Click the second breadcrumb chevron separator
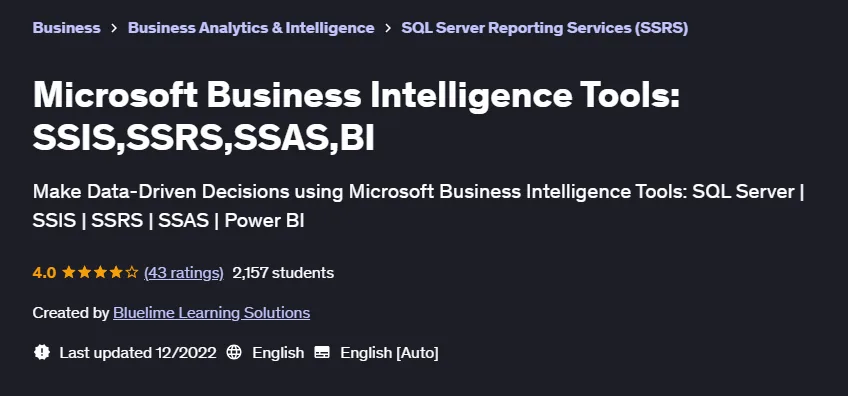This screenshot has width=848, height=396. click(388, 28)
